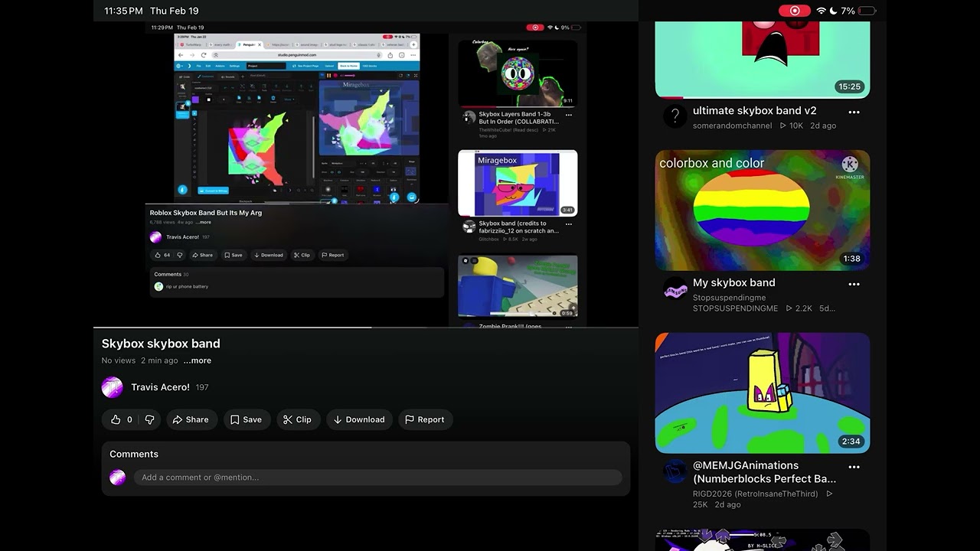This screenshot has height=551, width=980.
Task: Focus the Add a comment field
Action: coord(377,478)
